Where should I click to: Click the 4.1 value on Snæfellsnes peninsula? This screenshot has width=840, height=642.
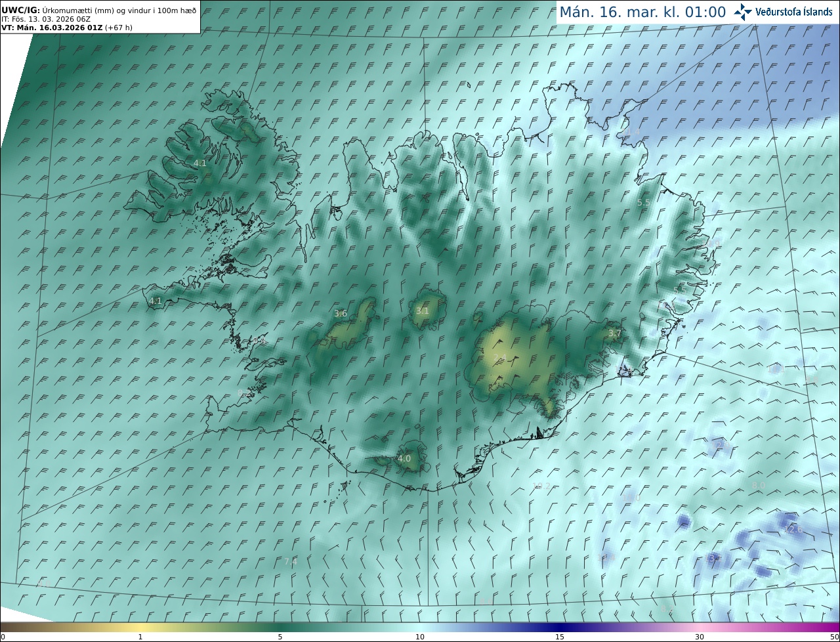pos(156,301)
